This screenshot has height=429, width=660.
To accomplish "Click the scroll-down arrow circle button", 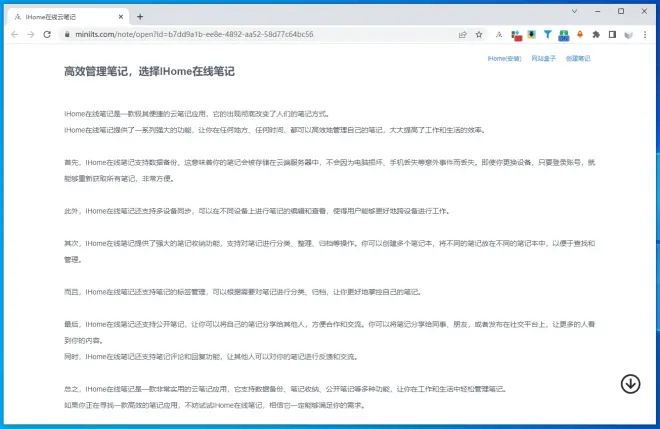I will (630, 384).
